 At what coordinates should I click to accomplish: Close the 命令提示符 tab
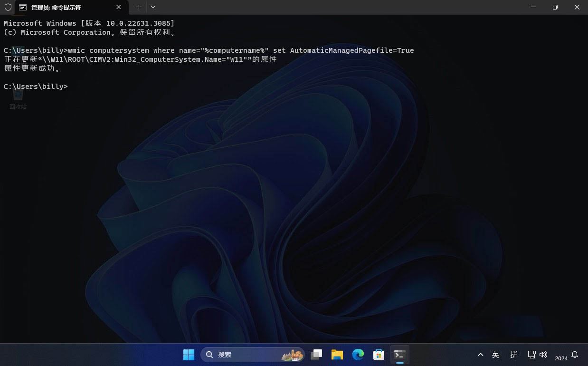click(119, 7)
